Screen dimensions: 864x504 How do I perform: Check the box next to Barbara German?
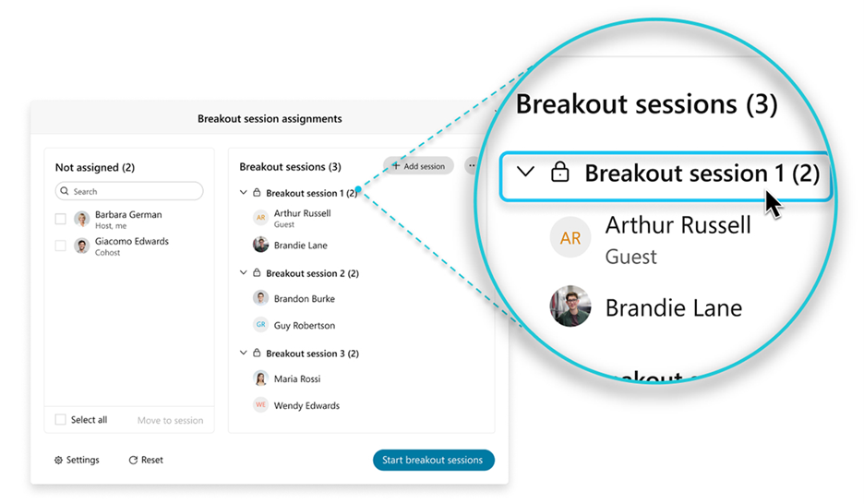61,219
